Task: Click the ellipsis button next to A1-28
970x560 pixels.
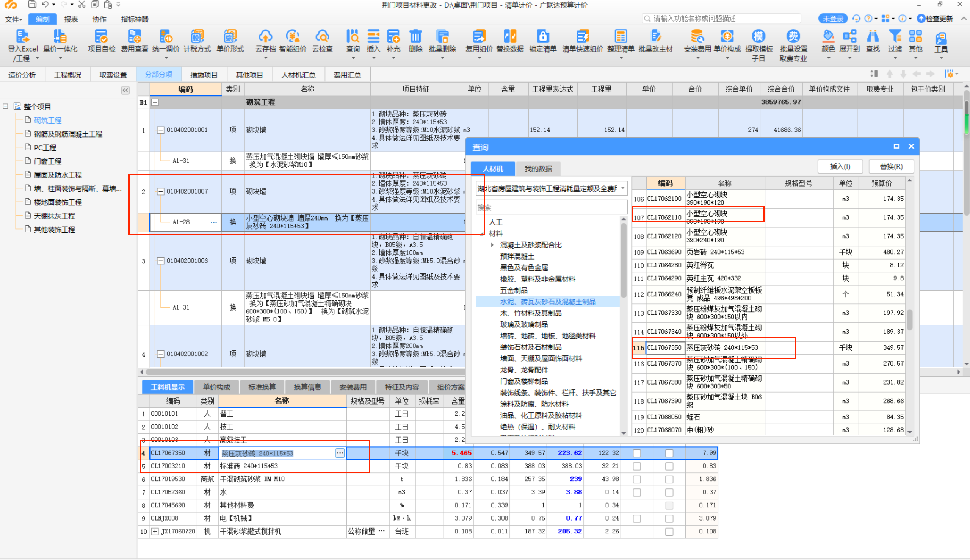Action: pyautogui.click(x=213, y=222)
